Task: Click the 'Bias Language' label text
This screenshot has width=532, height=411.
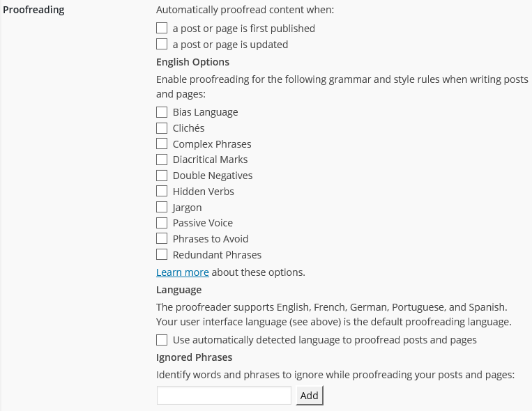Action: pos(205,112)
